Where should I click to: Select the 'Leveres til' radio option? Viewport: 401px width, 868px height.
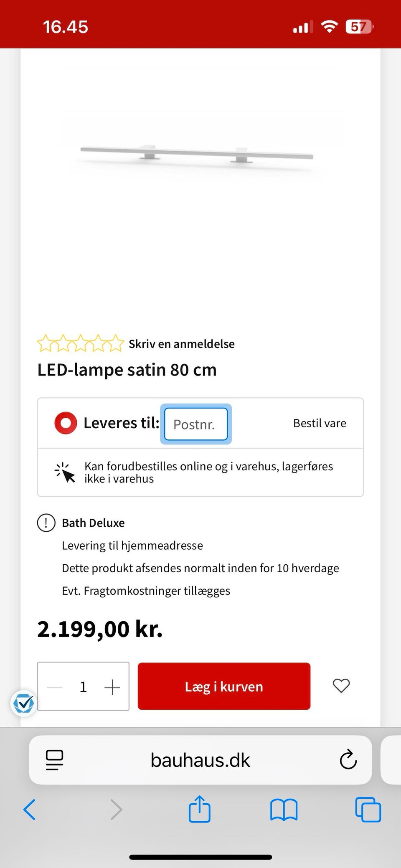pyautogui.click(x=66, y=423)
